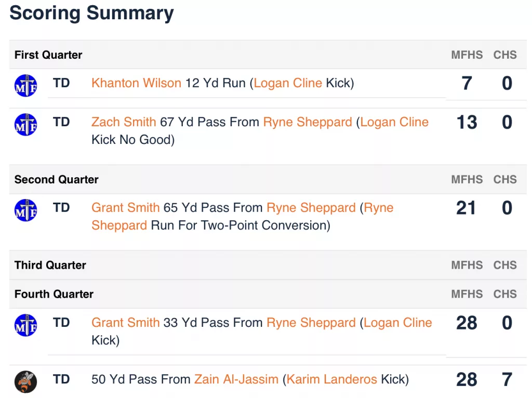Open Grant Smith link in 65 Yd Pass row
This screenshot has width=532, height=398.
click(x=126, y=207)
